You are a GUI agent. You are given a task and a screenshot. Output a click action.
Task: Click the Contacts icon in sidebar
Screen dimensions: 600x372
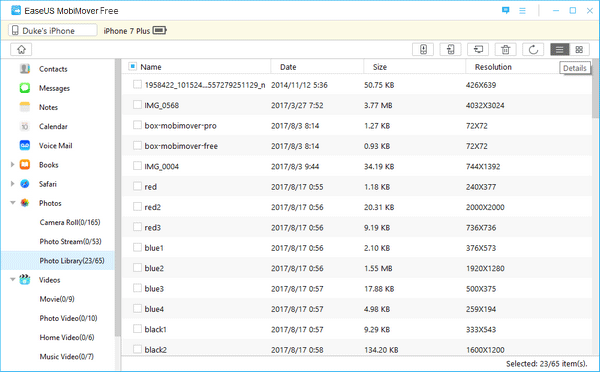pyautogui.click(x=25, y=69)
